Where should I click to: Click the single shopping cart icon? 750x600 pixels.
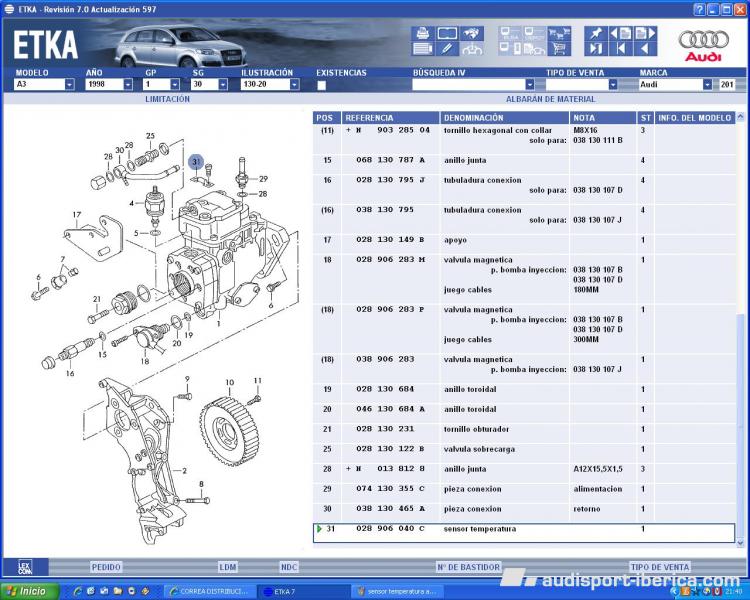(559, 48)
